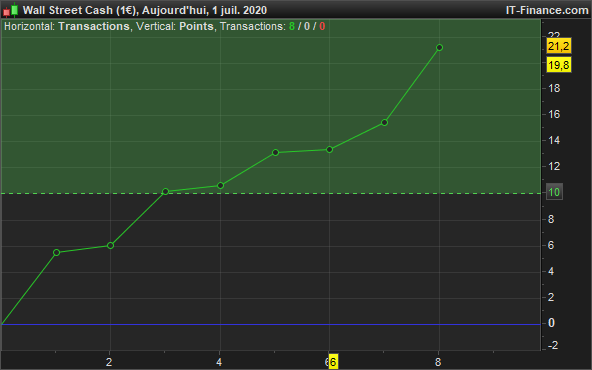Click the red losing transactions count 0

(322, 26)
